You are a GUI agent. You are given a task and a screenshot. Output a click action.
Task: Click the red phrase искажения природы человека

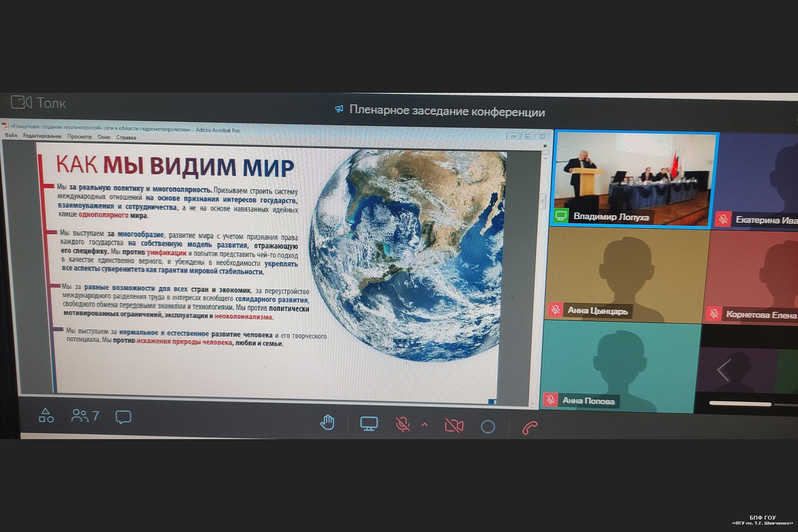point(184,342)
